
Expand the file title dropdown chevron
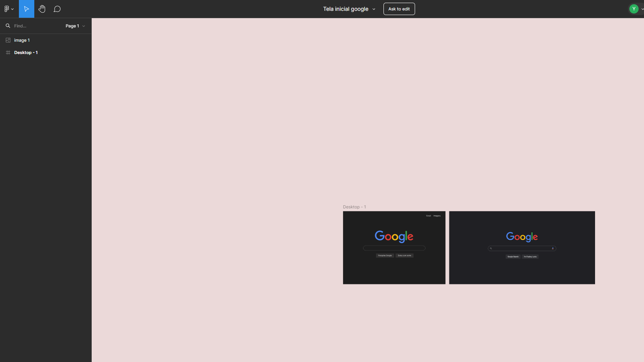point(374,9)
